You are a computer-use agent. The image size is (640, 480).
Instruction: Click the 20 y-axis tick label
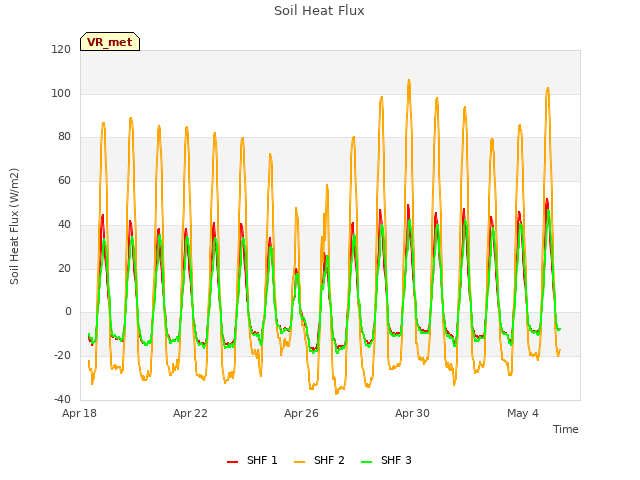[x=64, y=269]
